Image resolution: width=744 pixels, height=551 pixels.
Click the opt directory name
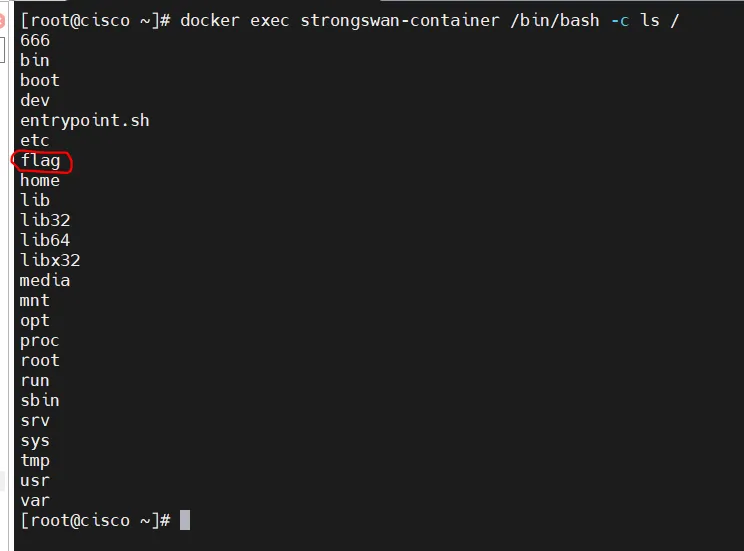point(35,320)
